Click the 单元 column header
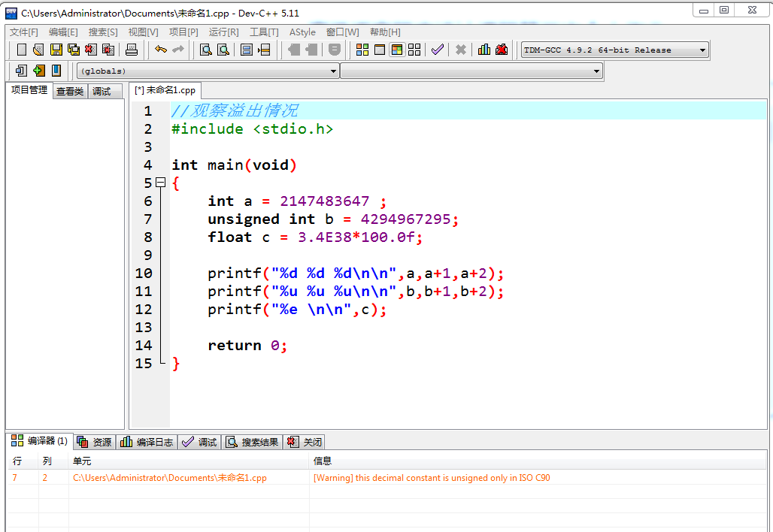 tap(188, 461)
